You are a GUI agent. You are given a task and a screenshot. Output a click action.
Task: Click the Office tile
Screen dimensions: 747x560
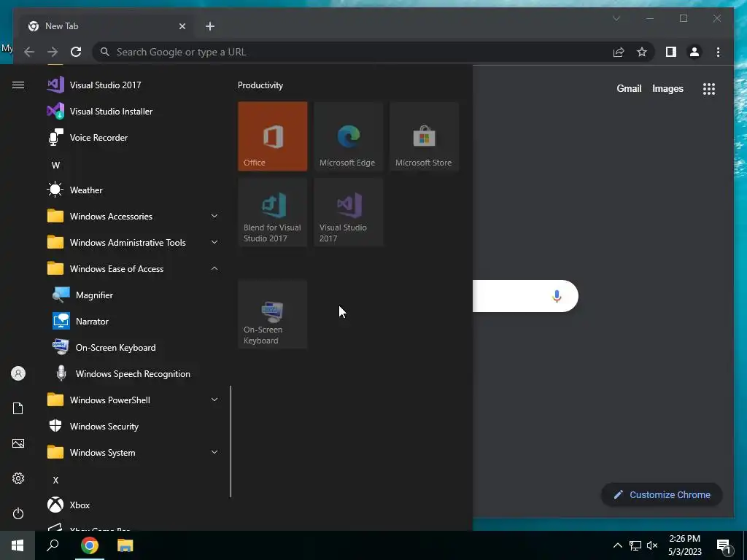[273, 136]
